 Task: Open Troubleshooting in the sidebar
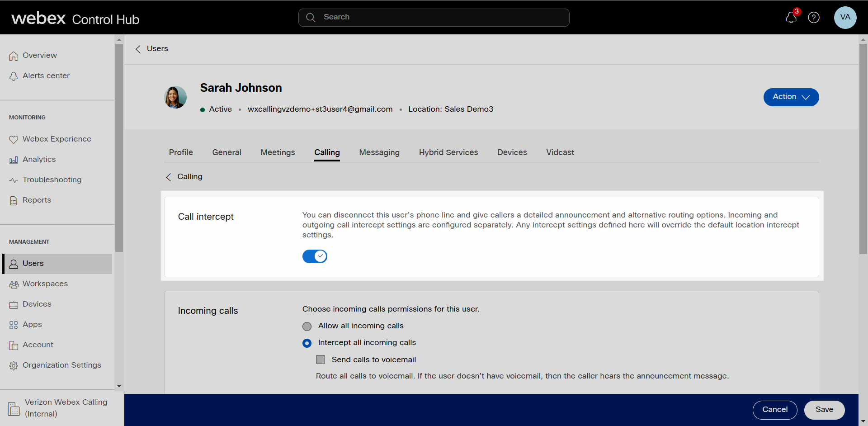point(52,180)
